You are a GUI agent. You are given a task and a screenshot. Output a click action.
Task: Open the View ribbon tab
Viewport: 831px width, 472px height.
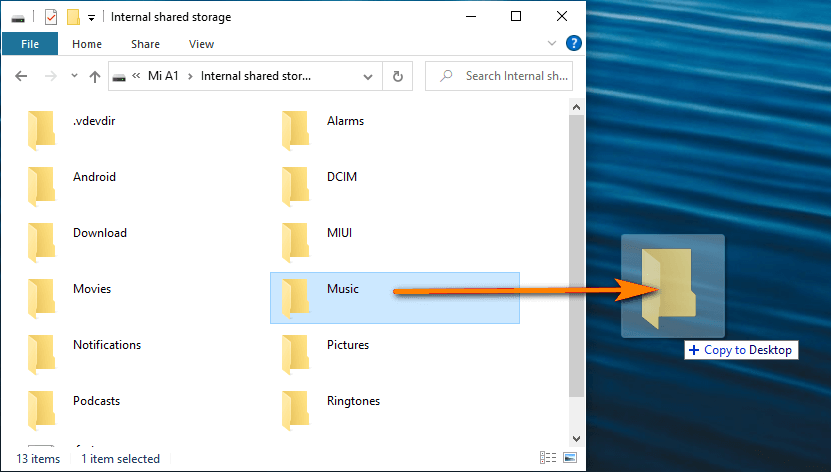[201, 44]
